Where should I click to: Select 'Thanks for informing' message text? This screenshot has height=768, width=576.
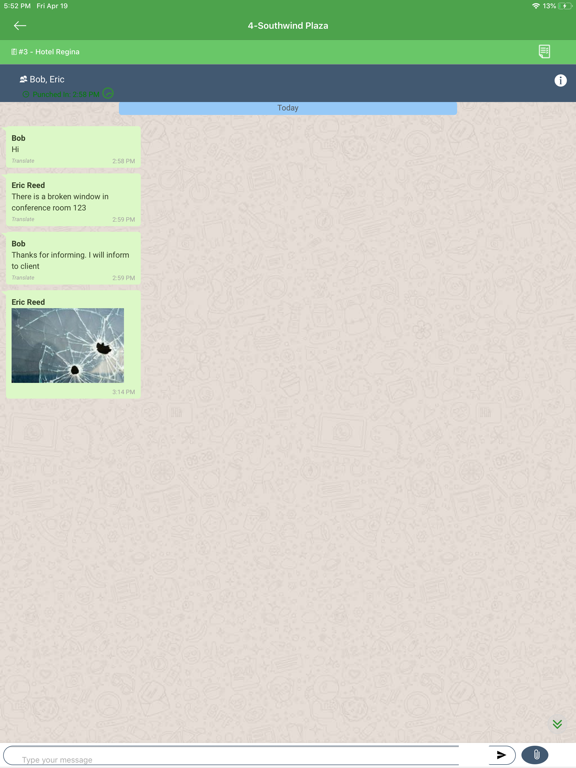(x=71, y=261)
